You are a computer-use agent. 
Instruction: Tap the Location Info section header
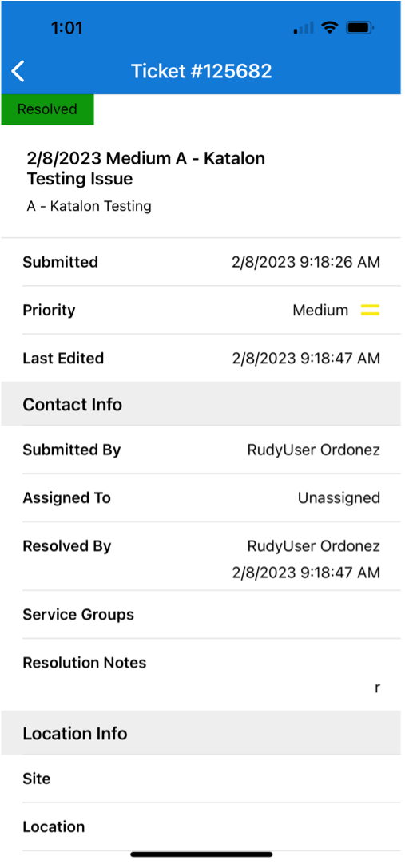tap(201, 734)
